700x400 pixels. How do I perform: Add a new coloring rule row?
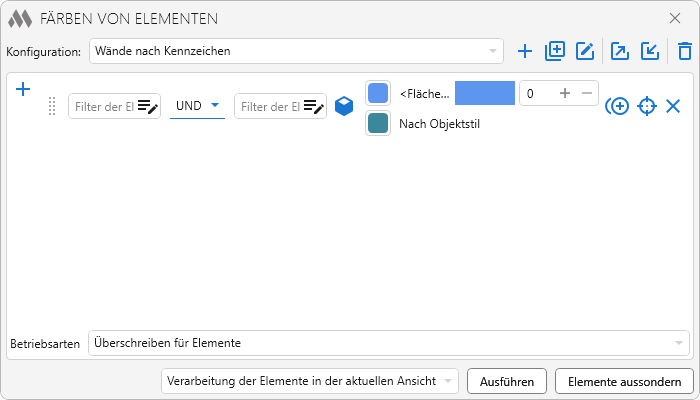click(x=24, y=90)
